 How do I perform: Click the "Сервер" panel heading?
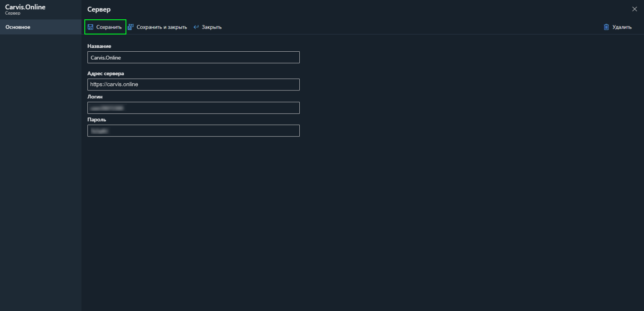tap(99, 10)
